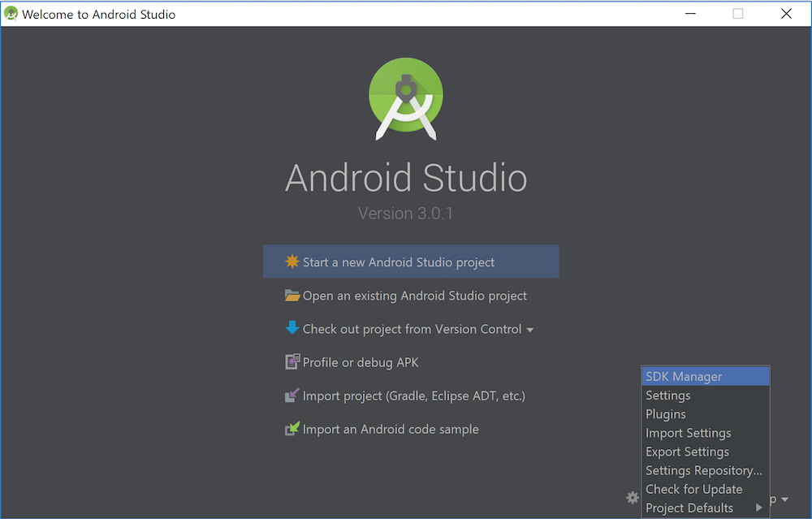Select Check for Update
Image resolution: width=812 pixels, height=519 pixels.
click(x=693, y=489)
